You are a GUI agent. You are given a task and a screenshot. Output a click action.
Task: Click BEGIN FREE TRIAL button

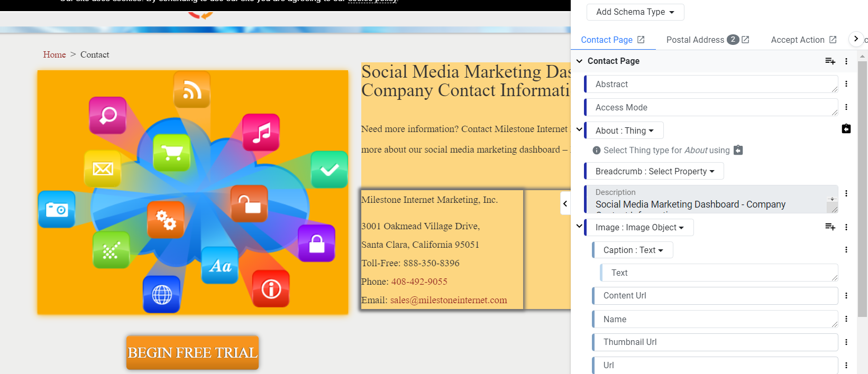click(193, 352)
